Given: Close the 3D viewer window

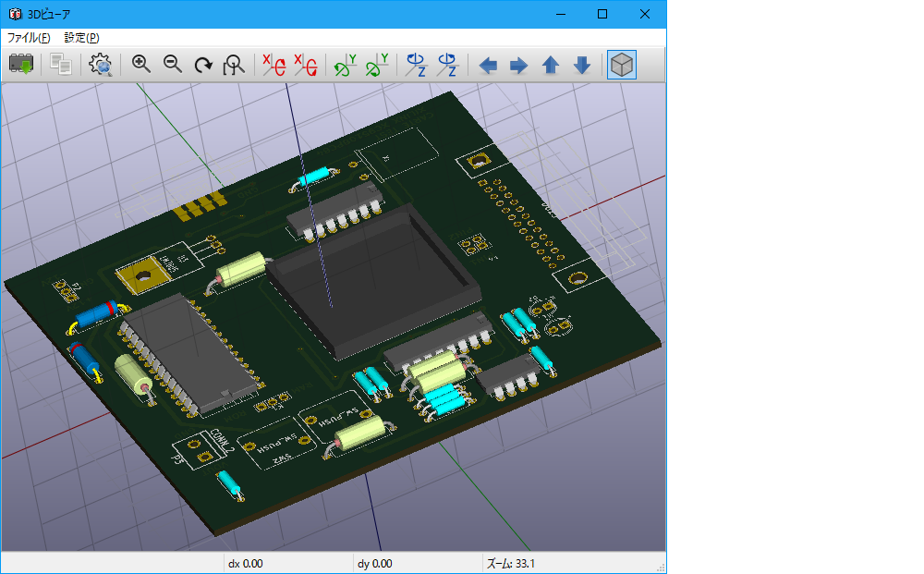Looking at the screenshot, I should coord(645,14).
